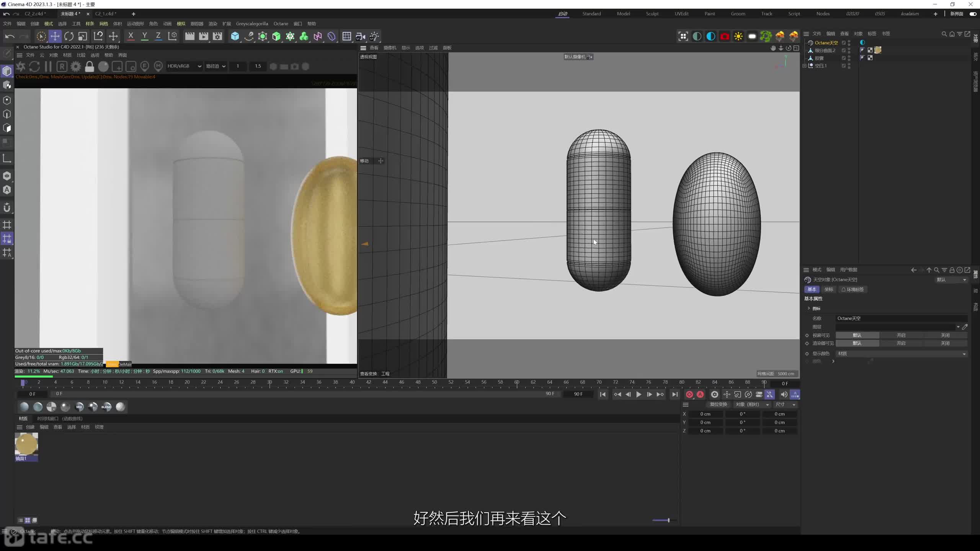Image resolution: width=980 pixels, height=551 pixels.
Task: Switch to C2_1.c4d document tab
Action: tap(106, 14)
